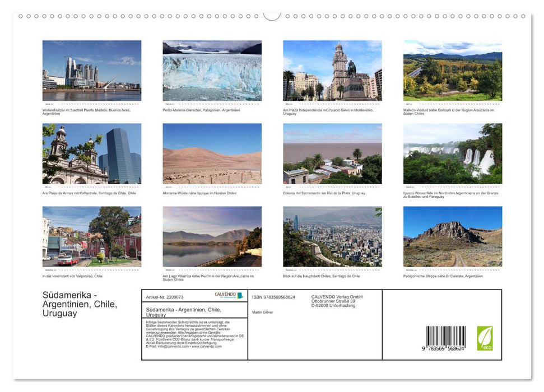Screen dimensions: 544x392
Task: Click the email 'info@calvendo.com' line
Action: point(184,346)
